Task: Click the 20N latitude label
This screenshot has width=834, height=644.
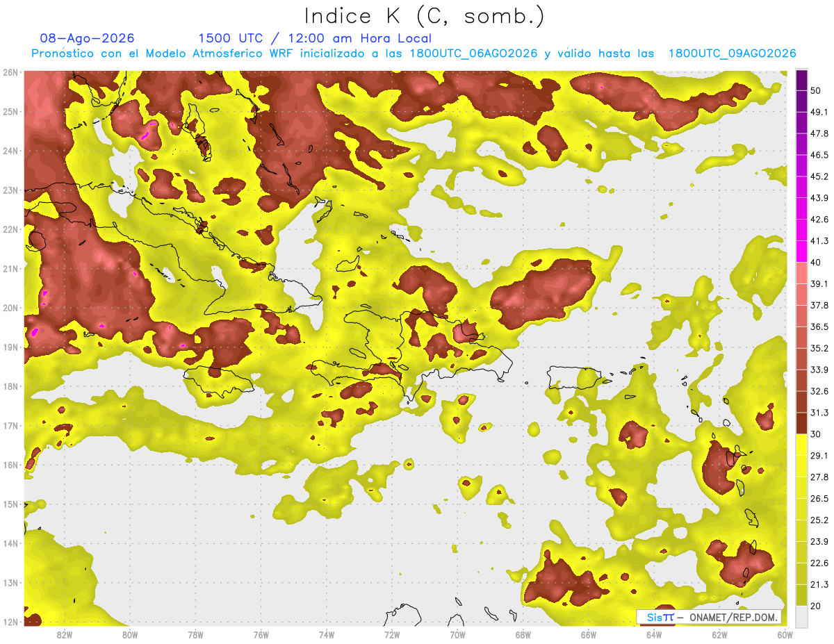Action: pyautogui.click(x=10, y=308)
